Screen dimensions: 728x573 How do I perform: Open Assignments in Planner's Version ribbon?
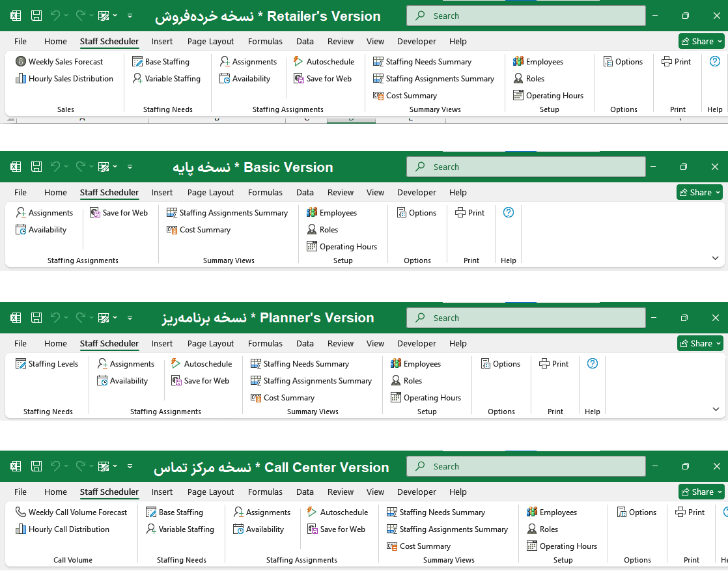coord(126,364)
